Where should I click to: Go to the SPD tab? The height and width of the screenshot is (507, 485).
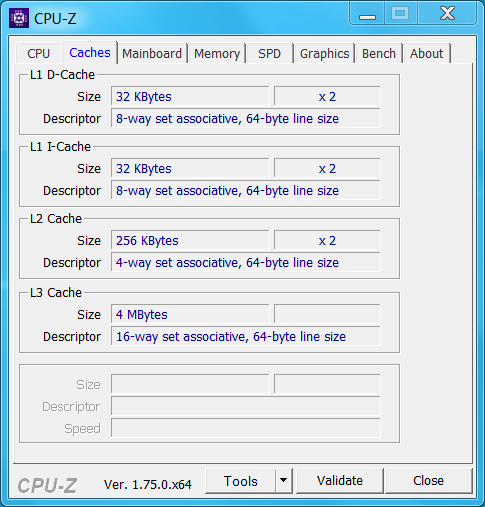[x=270, y=53]
